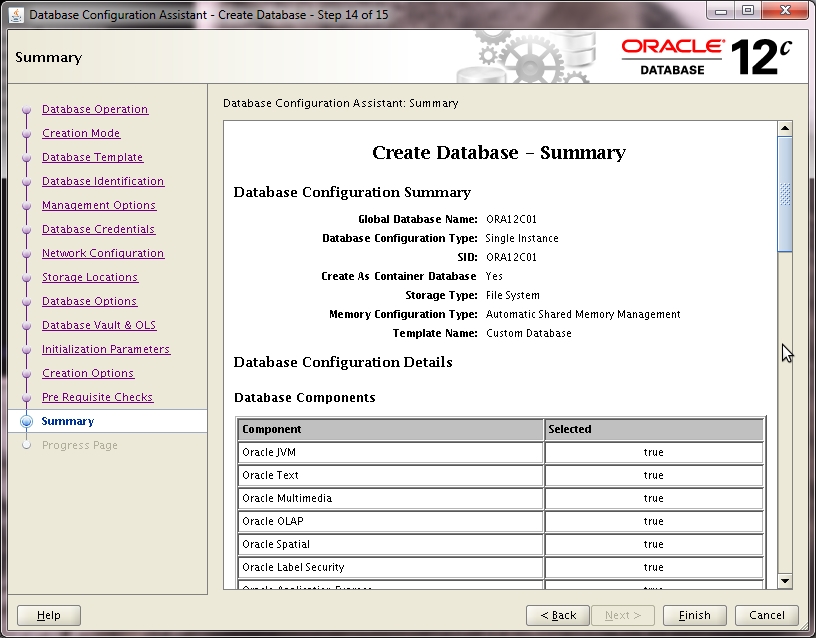
Task: Click the summary scrollbar up arrow
Action: click(785, 128)
